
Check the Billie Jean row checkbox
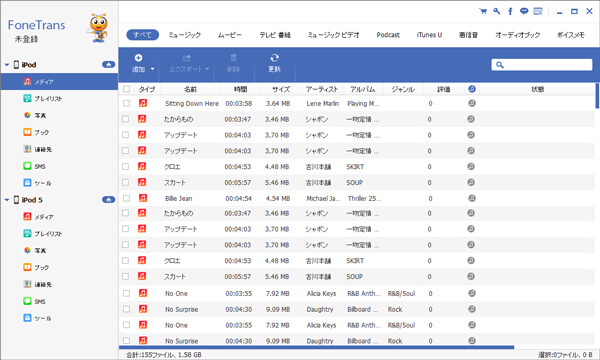point(126,198)
